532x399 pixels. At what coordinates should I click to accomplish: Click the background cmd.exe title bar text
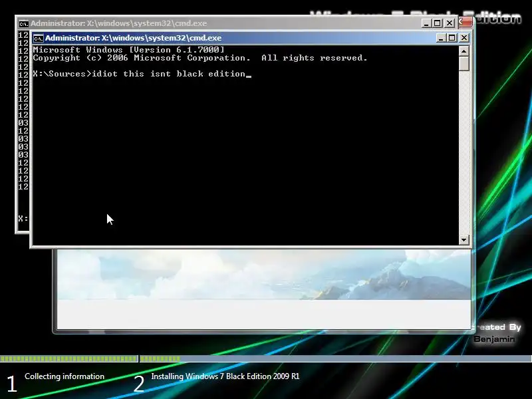(119, 23)
